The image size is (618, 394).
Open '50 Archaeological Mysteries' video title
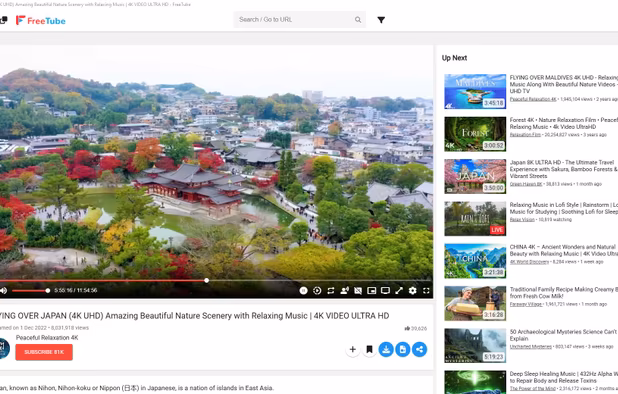point(564,335)
